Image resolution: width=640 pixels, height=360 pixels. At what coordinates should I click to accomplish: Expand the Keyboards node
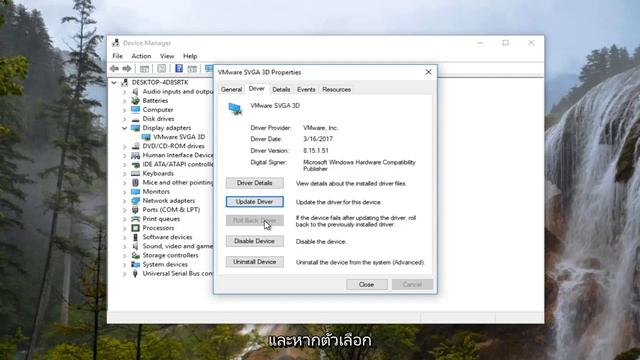click(x=124, y=173)
